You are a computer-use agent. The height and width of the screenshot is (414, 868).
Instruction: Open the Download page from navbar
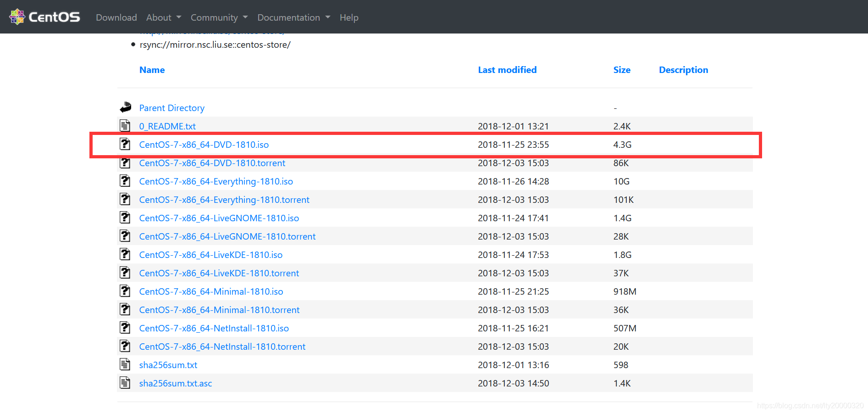point(116,17)
